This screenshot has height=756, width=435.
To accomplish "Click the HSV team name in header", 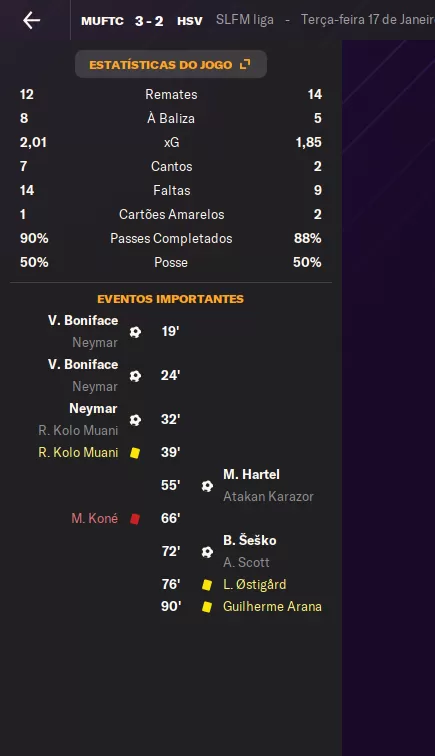I will point(190,21).
